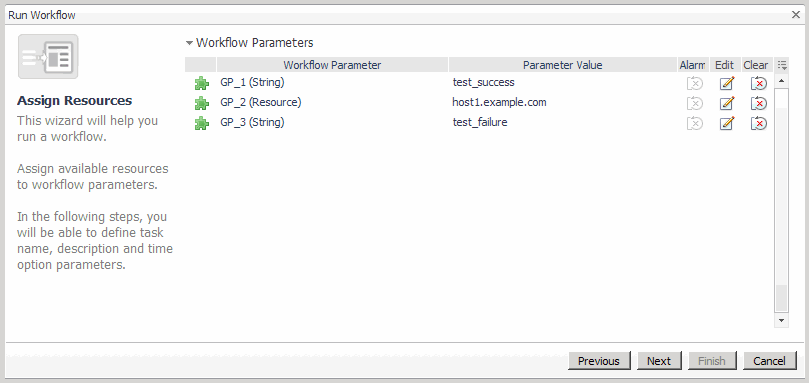The image size is (809, 383).
Task: Click the Edit icon for GP_1
Action: 726,83
